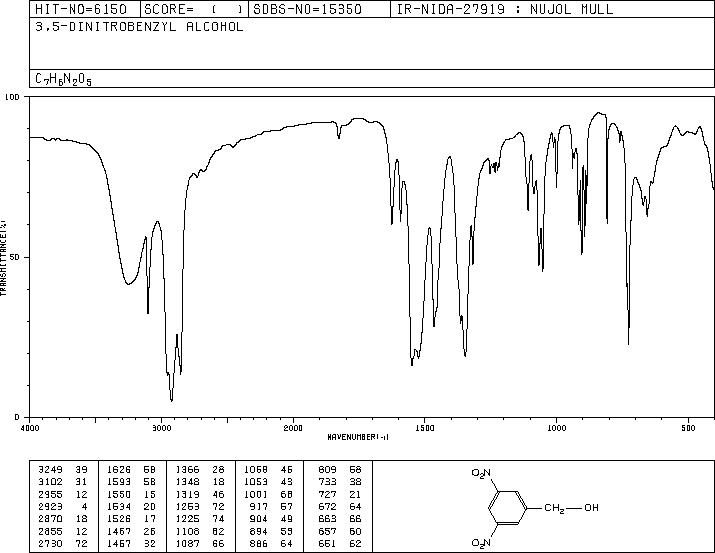715x553 pixels.
Task: Click the 500 wavenumber axis label
Action: pyautogui.click(x=688, y=428)
